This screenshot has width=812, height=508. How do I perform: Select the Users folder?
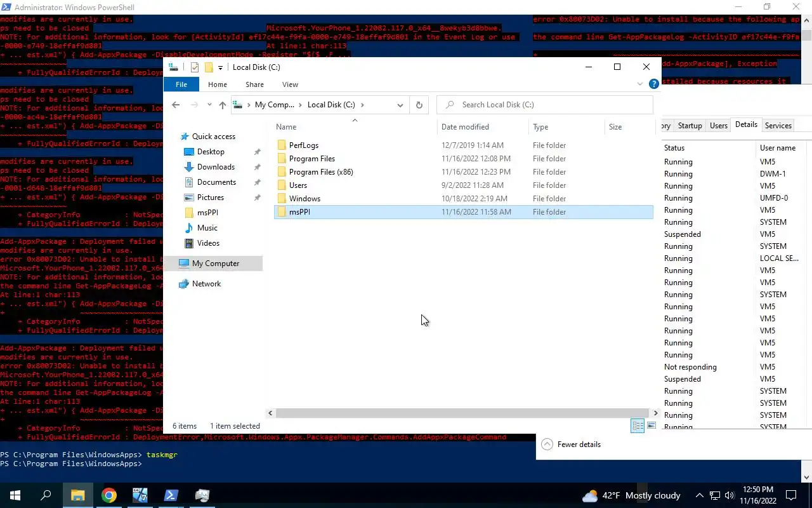pyautogui.click(x=463, y=185)
